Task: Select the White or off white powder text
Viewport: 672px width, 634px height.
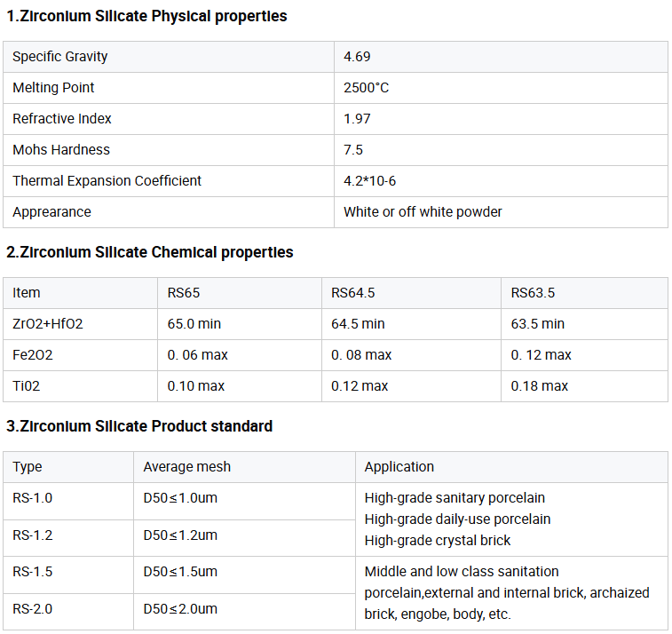Action: [423, 211]
